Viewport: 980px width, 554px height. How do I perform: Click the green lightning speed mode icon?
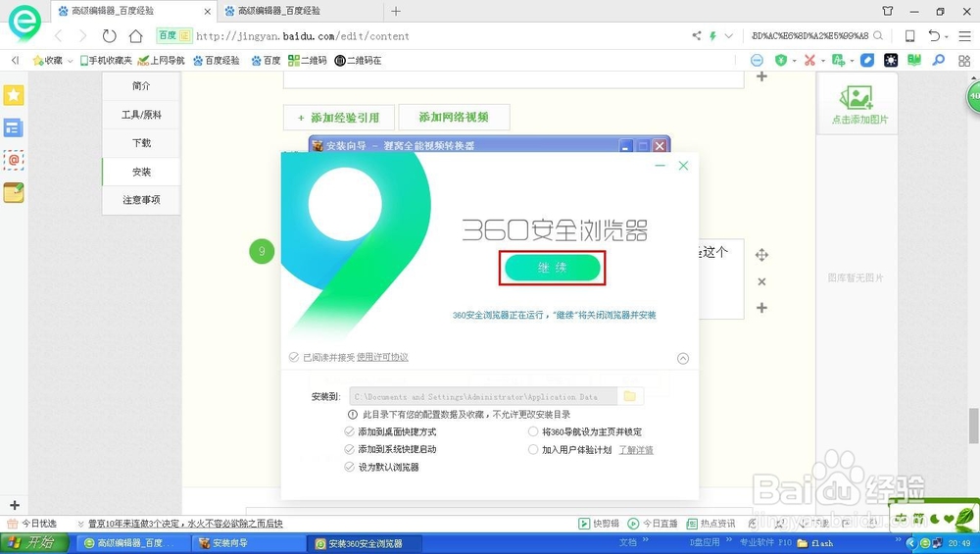click(712, 35)
